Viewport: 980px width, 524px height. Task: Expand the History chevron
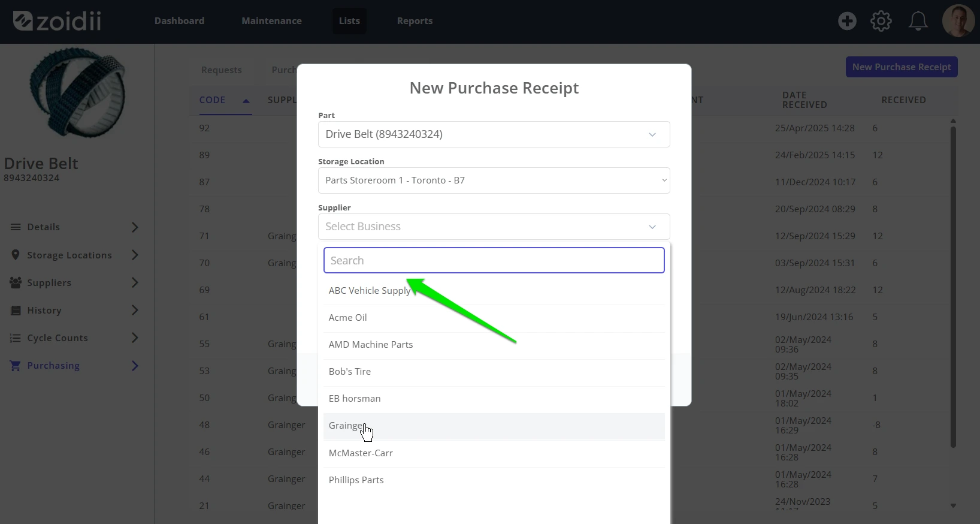[135, 311]
